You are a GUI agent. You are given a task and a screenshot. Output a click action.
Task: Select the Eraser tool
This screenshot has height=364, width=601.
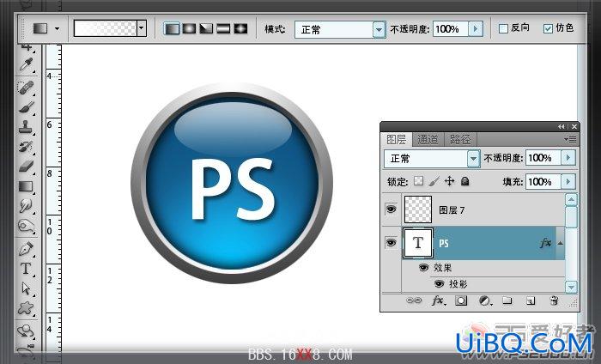click(x=26, y=167)
